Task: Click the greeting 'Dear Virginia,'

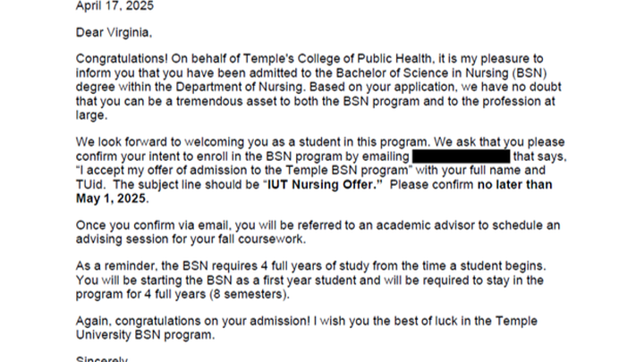Action: coord(114,32)
